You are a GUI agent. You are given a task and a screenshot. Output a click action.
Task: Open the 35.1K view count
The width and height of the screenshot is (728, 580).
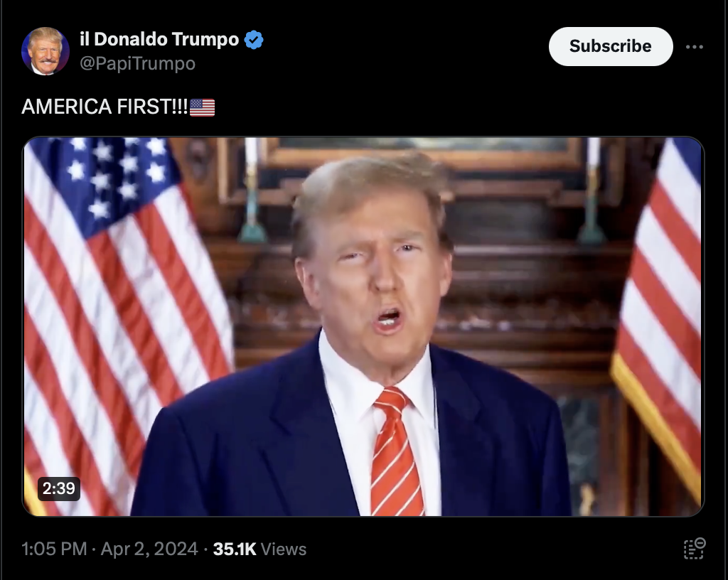(x=235, y=549)
